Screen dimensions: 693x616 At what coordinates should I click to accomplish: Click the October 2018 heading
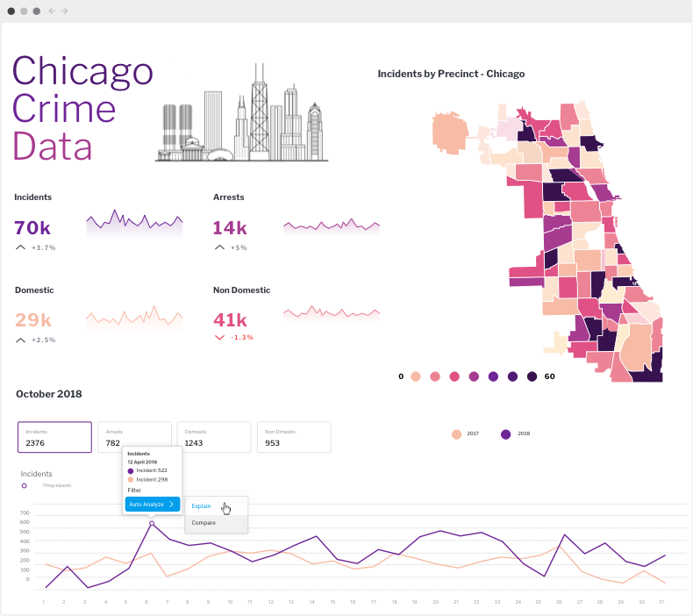click(x=48, y=394)
